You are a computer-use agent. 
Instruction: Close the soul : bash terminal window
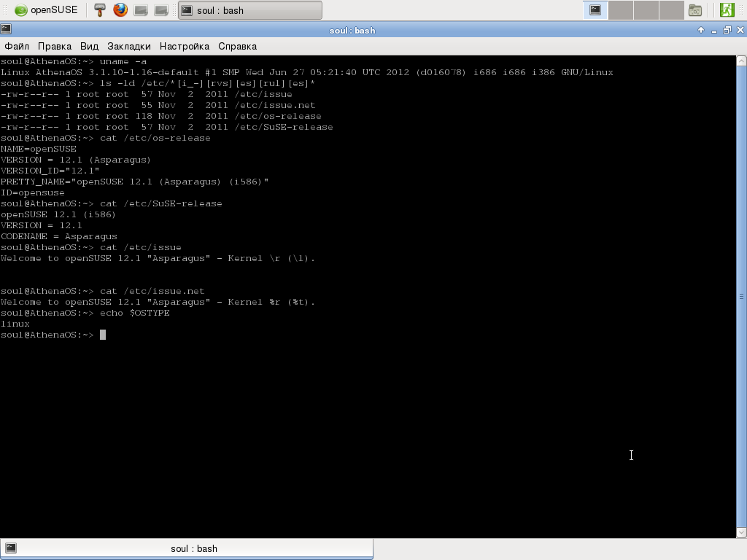(740, 30)
